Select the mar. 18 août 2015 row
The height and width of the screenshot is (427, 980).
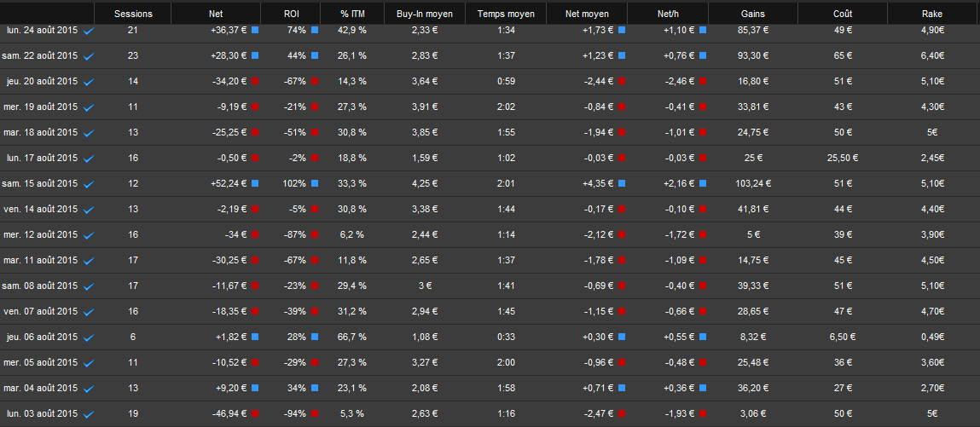490,132
